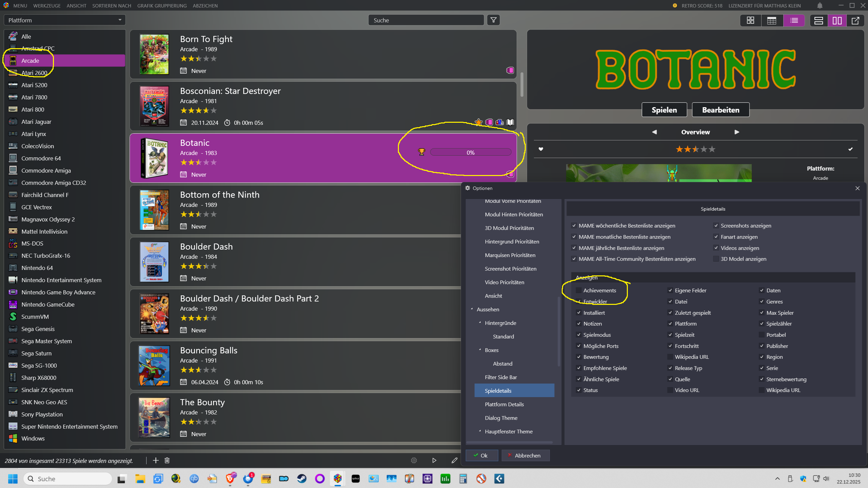868x488 pixels.
Task: Uncheck the Screenshots anzeigen checkbox
Action: click(x=716, y=226)
